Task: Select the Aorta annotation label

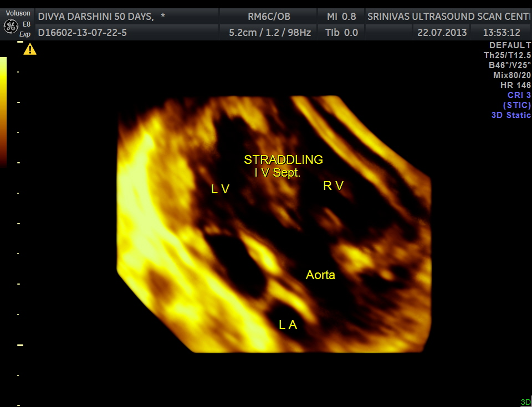Action: pyautogui.click(x=320, y=275)
